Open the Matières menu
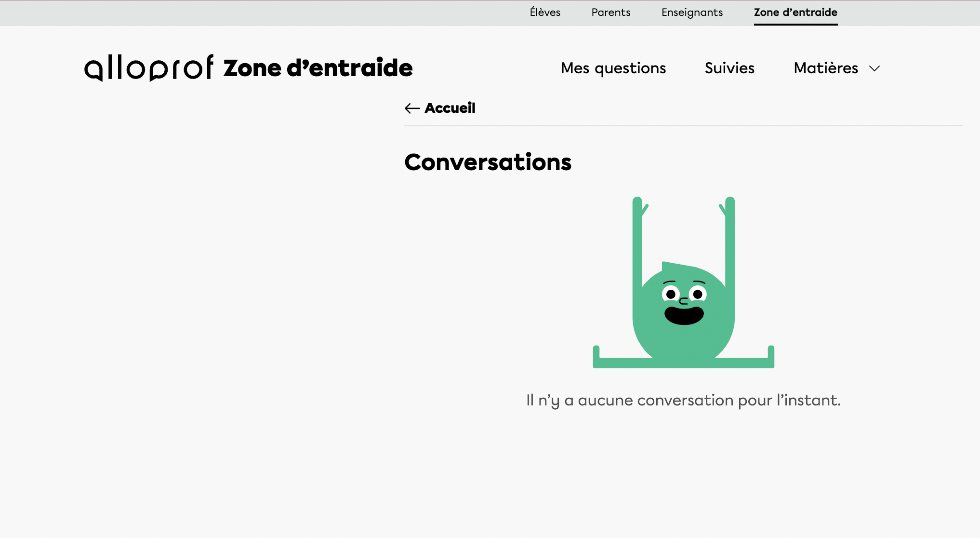Screen dimensions: 980x538 (x=826, y=68)
